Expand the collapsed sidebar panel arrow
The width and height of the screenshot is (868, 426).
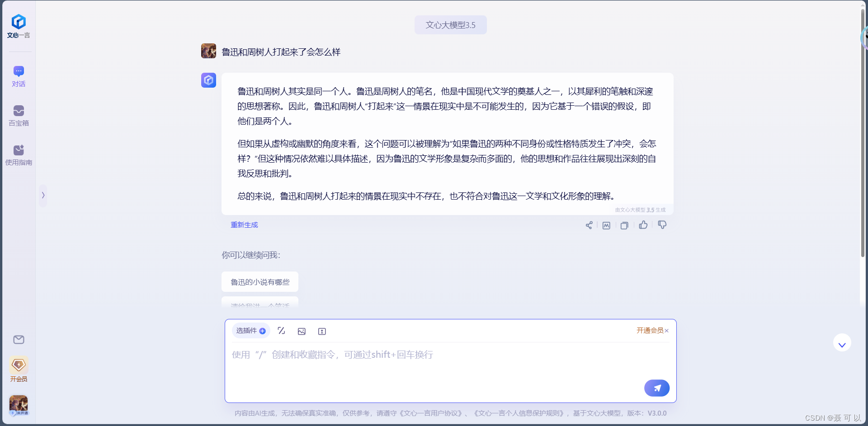[43, 195]
